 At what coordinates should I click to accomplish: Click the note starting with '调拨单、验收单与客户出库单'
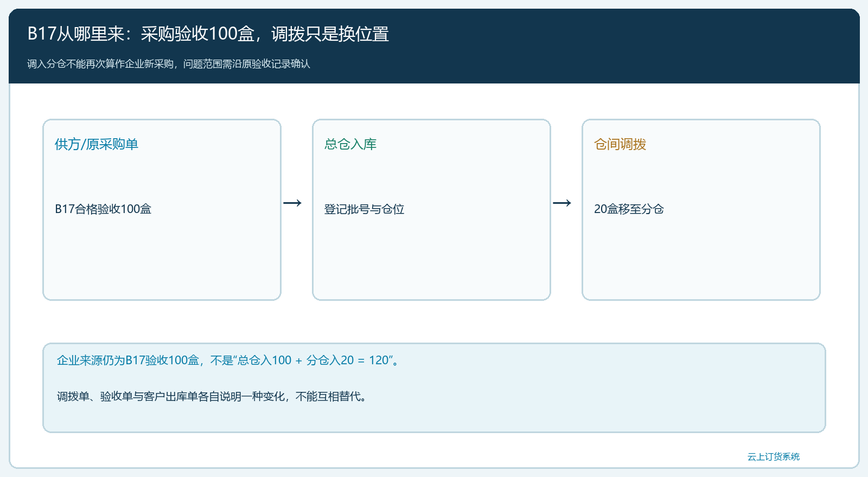[x=213, y=397]
